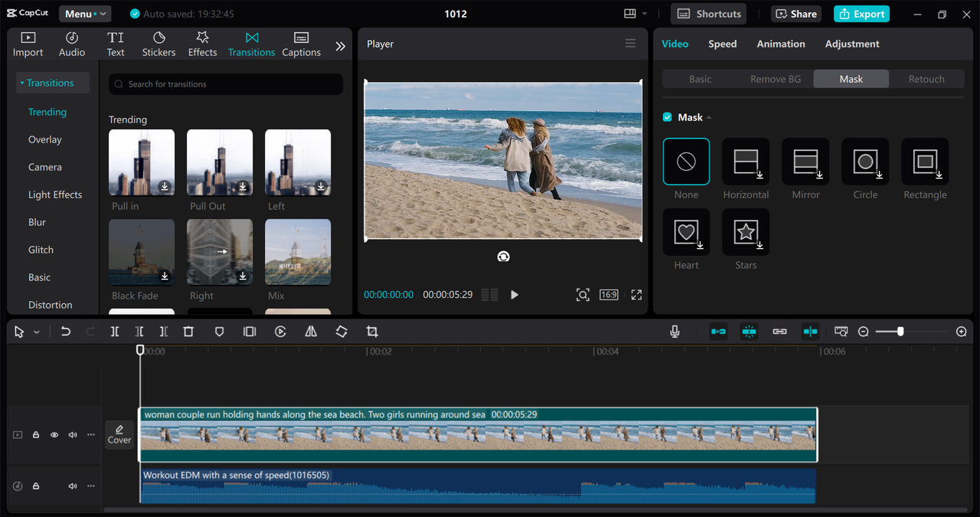Switch to the Speed tab
The image size is (980, 517).
coord(722,44)
